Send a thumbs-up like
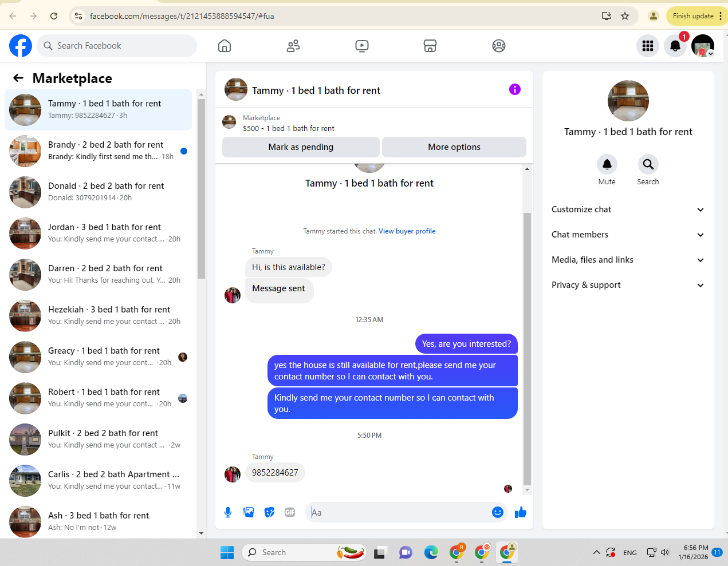Screen dimensions: 728x566 (521, 512)
